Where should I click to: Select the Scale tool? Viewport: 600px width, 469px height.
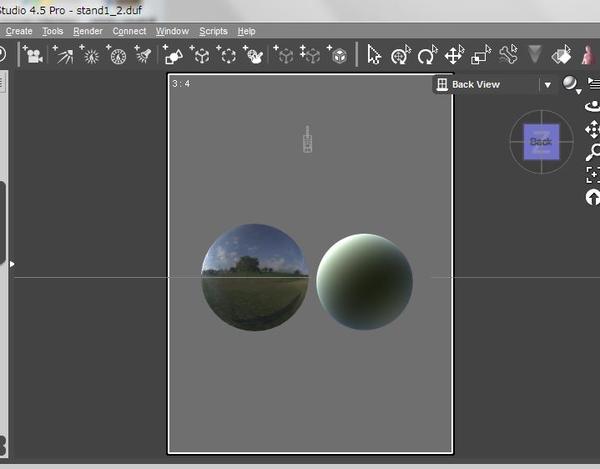(481, 55)
